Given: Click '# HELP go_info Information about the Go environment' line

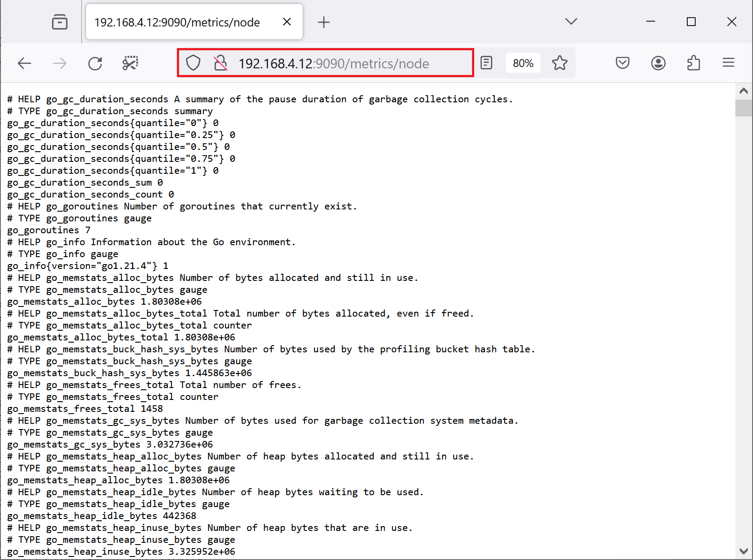Looking at the screenshot, I should pos(151,242).
